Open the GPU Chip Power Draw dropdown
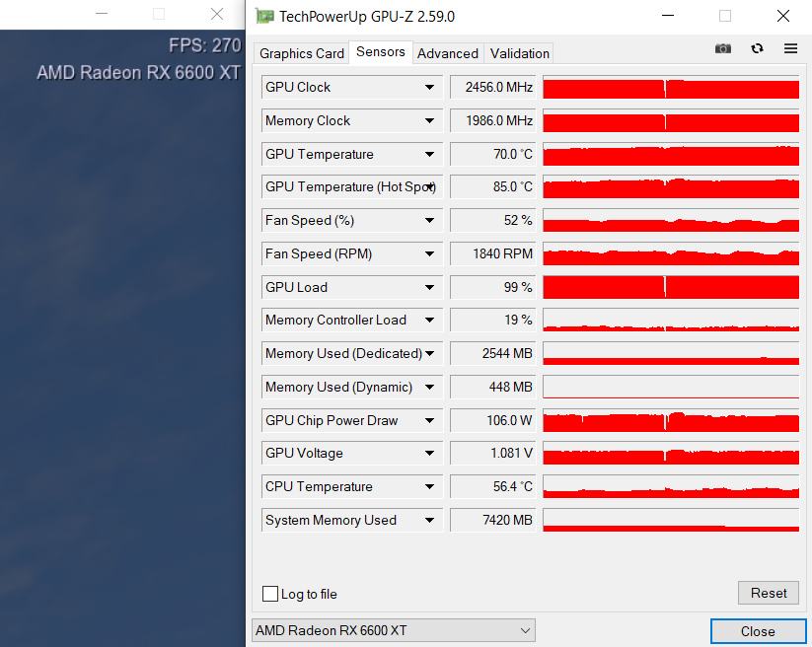Image resolution: width=812 pixels, height=647 pixels. click(429, 420)
